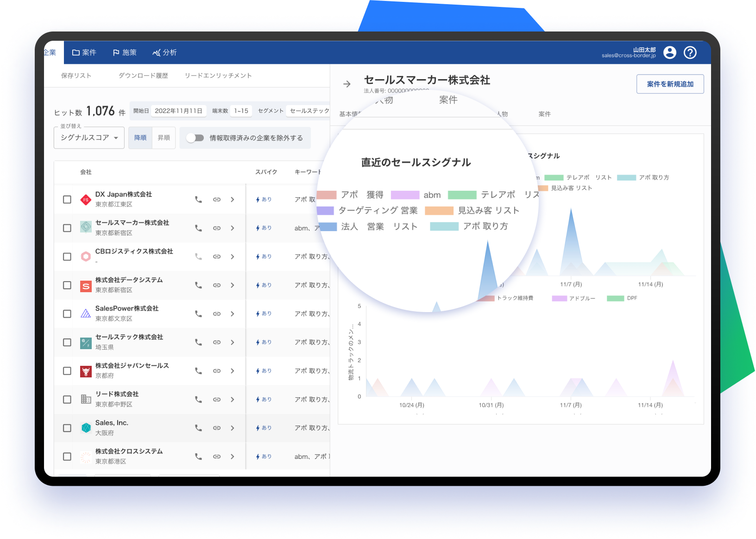Click link icon for Sales, Inc.
Screen dimensions: 756x539
click(x=217, y=428)
